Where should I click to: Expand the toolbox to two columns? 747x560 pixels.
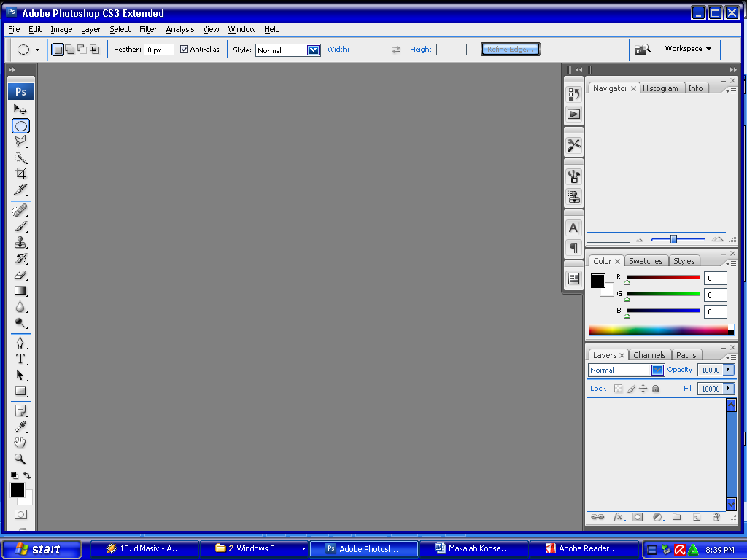[x=12, y=69]
